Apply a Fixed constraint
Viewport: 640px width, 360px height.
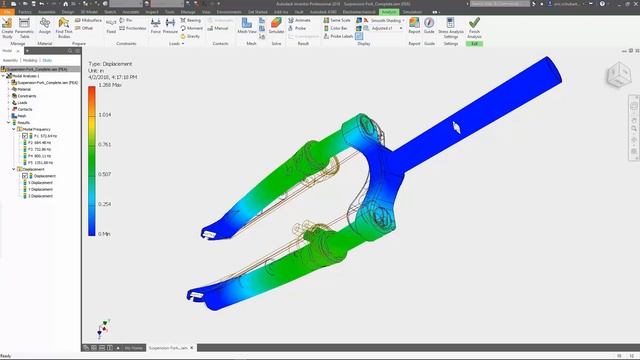coord(111,26)
